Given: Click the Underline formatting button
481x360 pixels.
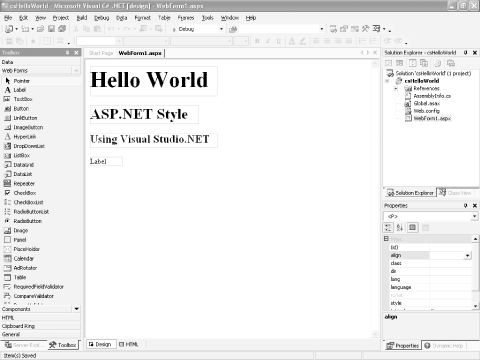Looking at the screenshot, I should pyautogui.click(x=279, y=41).
